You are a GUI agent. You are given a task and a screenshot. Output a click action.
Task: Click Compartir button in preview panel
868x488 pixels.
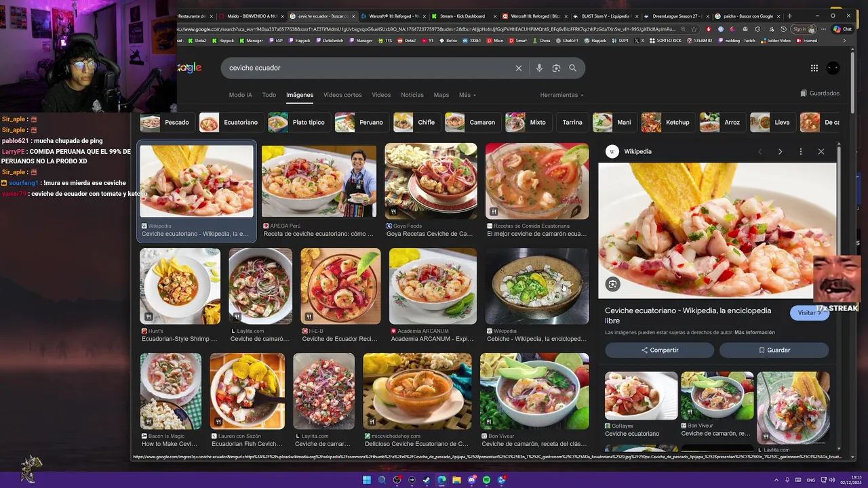click(659, 350)
